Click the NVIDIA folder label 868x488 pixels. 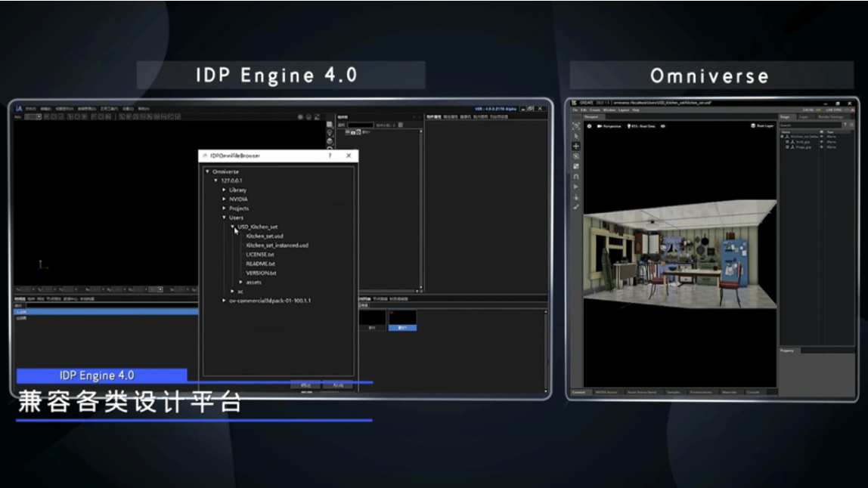239,199
